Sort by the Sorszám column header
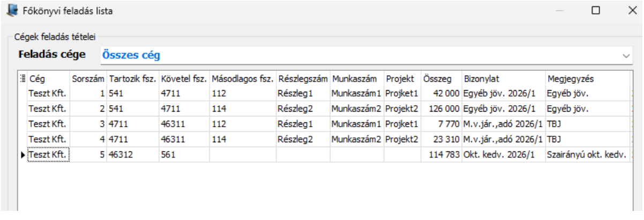 click(x=88, y=79)
